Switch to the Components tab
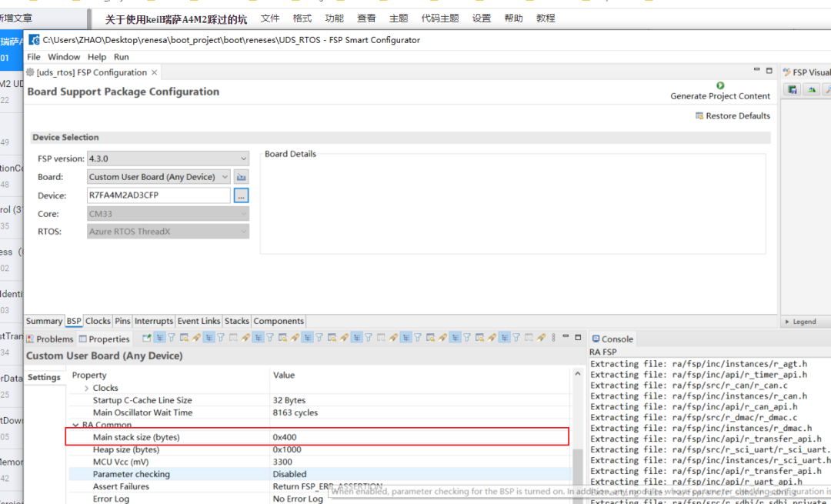The width and height of the screenshot is (831, 504). pos(279,321)
